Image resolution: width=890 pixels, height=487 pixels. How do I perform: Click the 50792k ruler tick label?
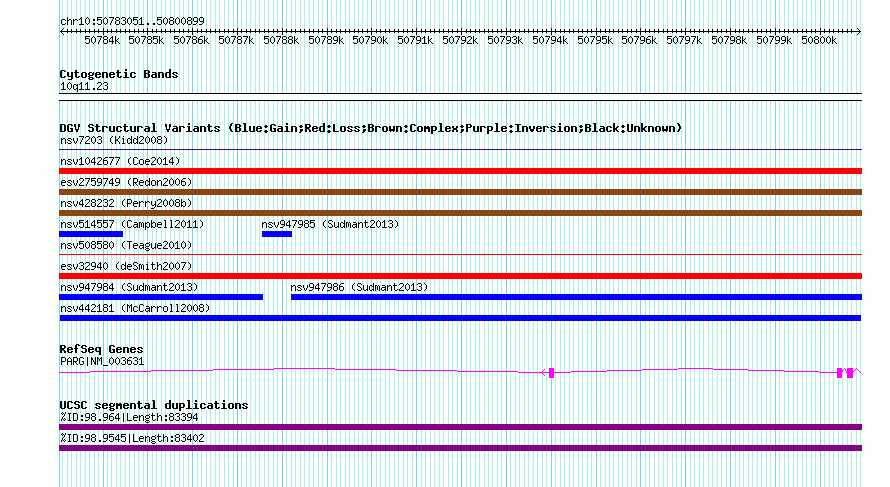(x=460, y=40)
